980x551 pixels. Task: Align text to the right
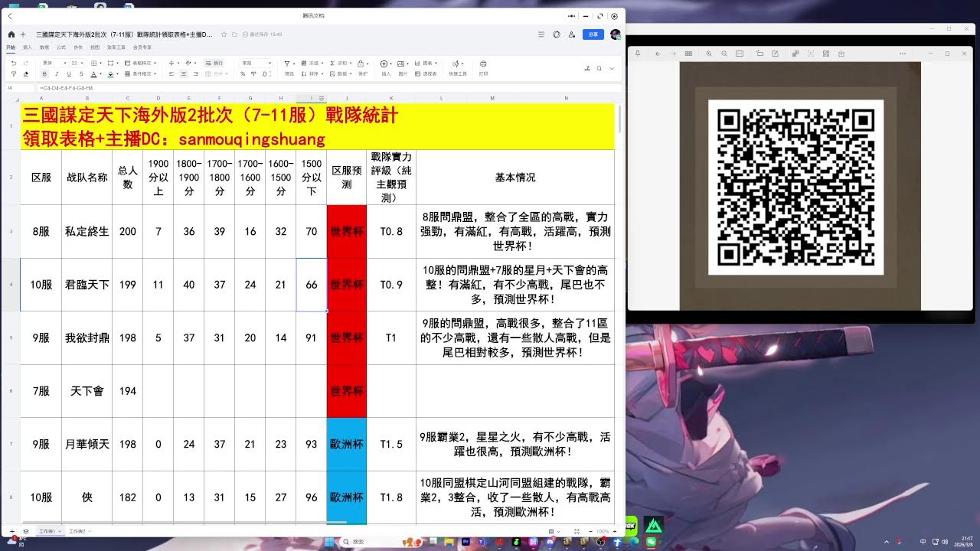[x=195, y=73]
